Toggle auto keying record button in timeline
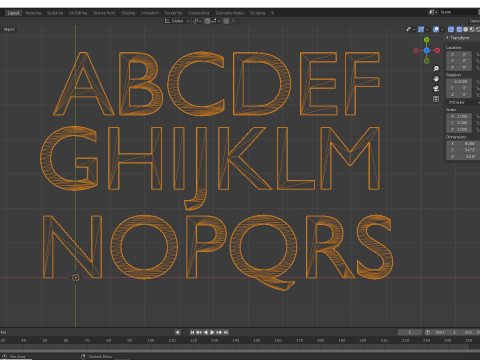 (x=178, y=332)
